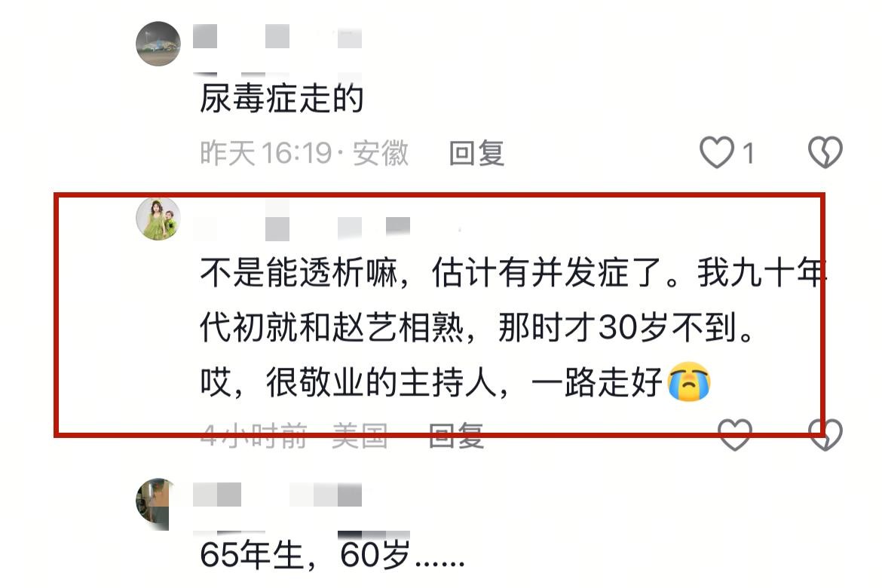Open the third commenter's avatar
The width and height of the screenshot is (882, 588).
[x=155, y=504]
